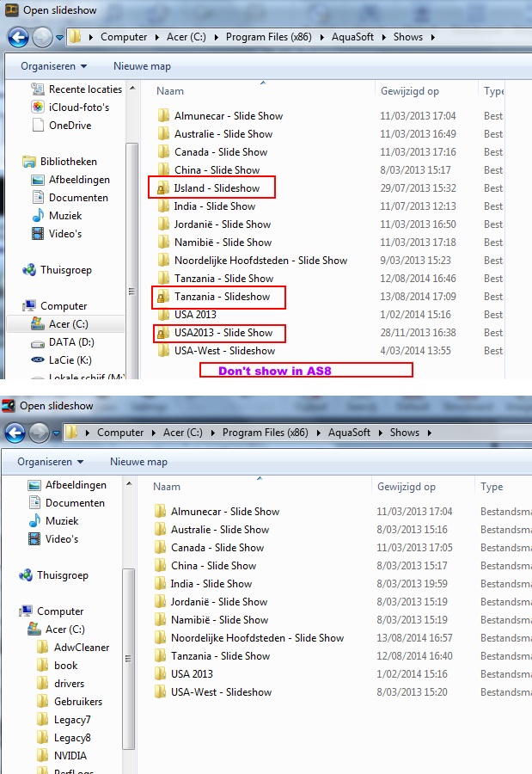This screenshot has width=532, height=774.
Task: Click Nieuwe map button in the lower window
Action: [138, 462]
